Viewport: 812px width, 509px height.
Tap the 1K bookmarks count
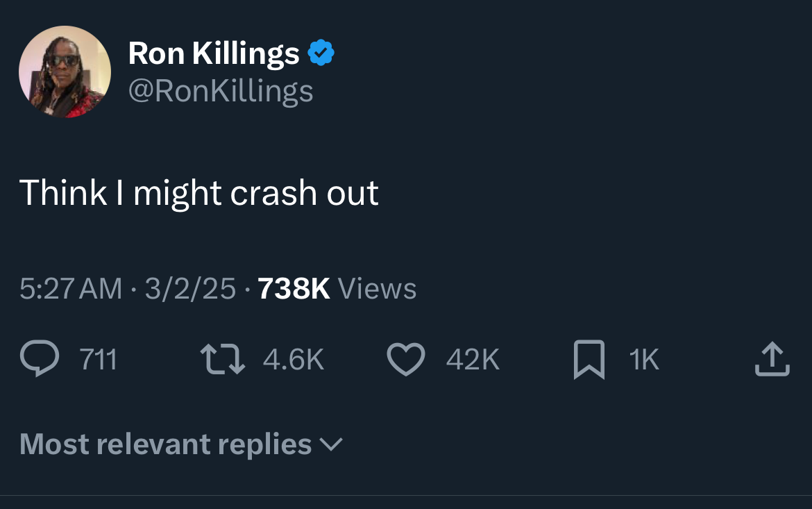pos(644,360)
